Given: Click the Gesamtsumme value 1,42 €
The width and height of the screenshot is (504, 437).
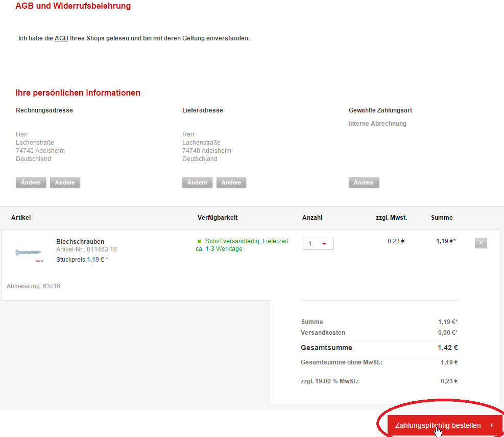Looking at the screenshot, I should 448,348.
